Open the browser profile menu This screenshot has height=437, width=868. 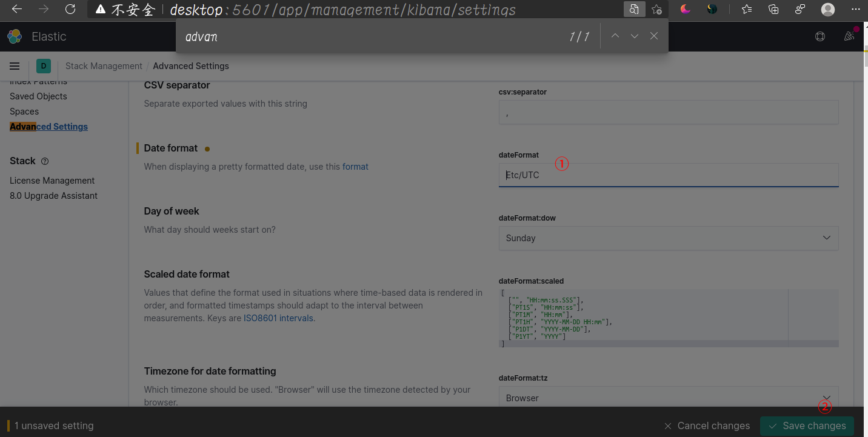[x=828, y=9]
